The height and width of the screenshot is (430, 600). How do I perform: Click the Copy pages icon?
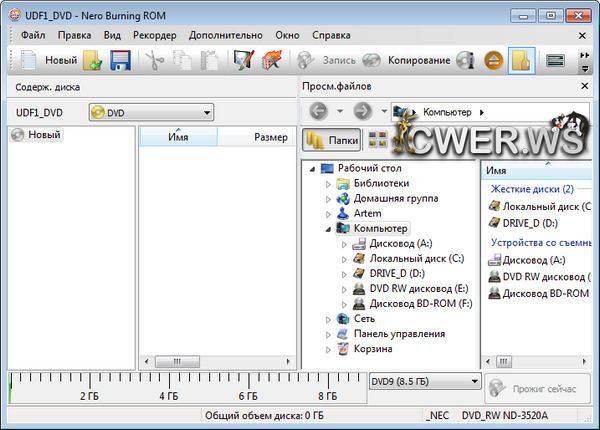tap(182, 60)
